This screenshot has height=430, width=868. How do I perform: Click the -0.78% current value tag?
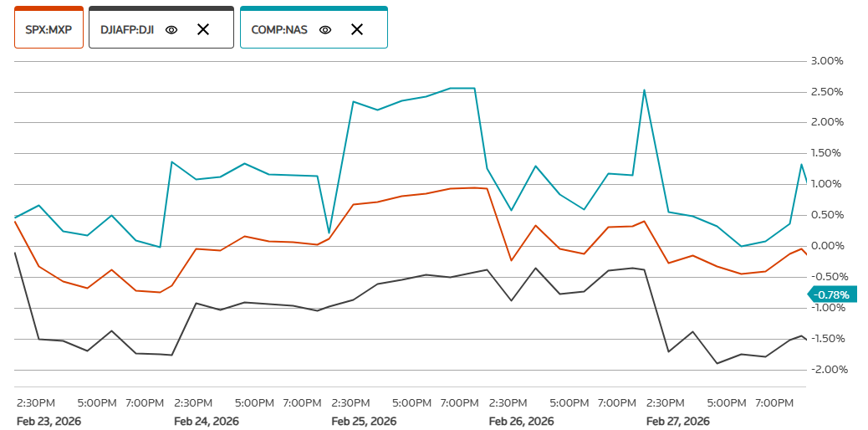(831, 294)
